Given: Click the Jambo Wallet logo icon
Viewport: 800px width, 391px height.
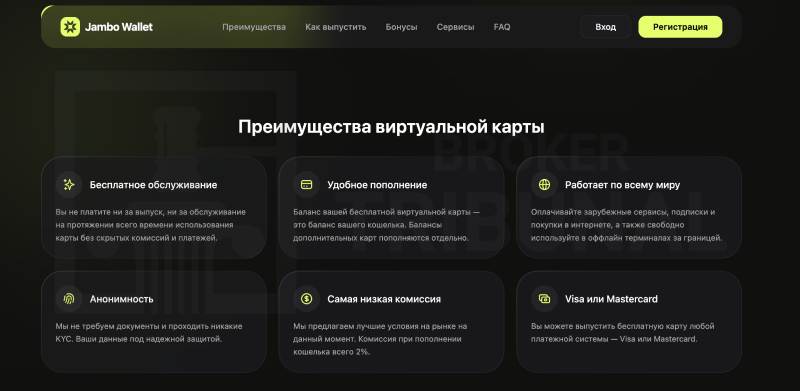Looking at the screenshot, I should (70, 27).
